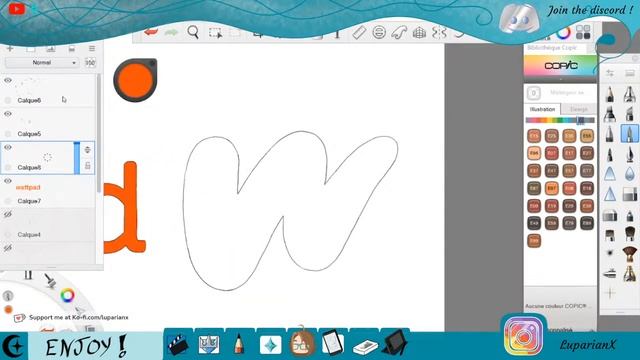The width and height of the screenshot is (640, 360).
Task: Open color wheel in corner lagoon
Action: coord(67,295)
